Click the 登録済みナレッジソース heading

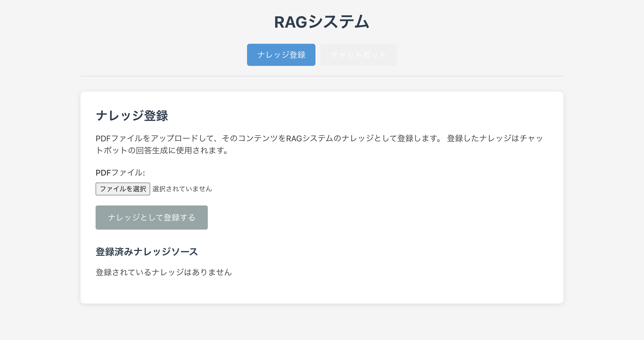[147, 252]
